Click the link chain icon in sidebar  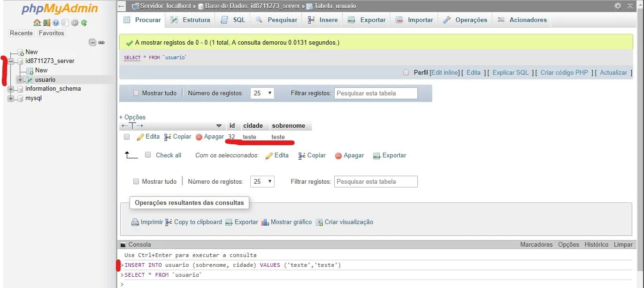click(101, 42)
